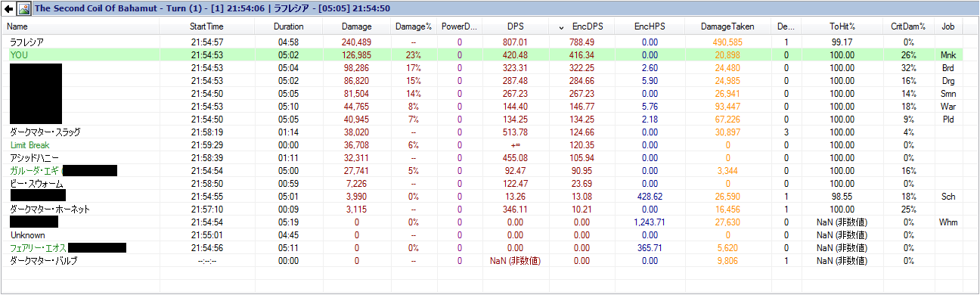Sort by the Job column header

[947, 27]
